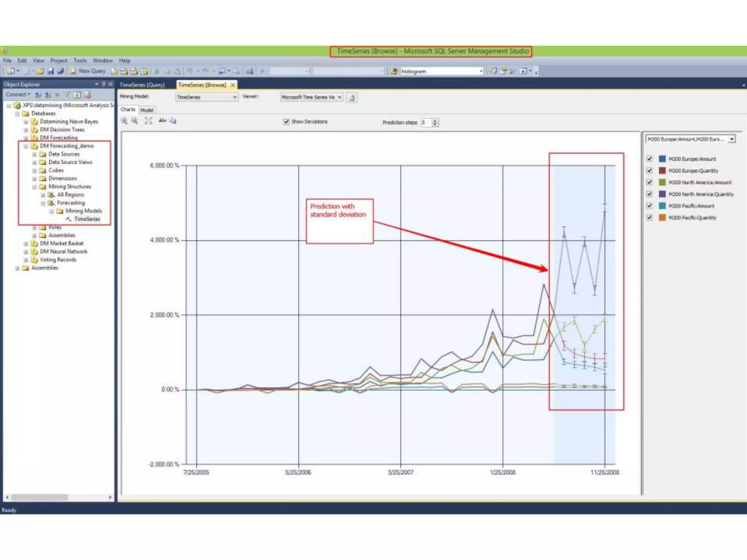
Task: Click the zoom-to-fit chart icon
Action: tap(148, 121)
